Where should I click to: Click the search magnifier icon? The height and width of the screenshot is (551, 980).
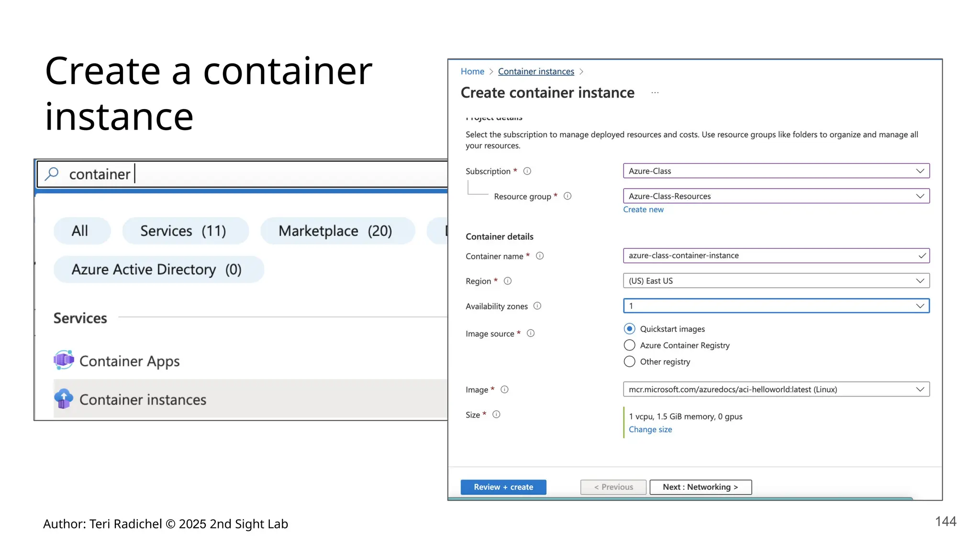pyautogui.click(x=52, y=174)
